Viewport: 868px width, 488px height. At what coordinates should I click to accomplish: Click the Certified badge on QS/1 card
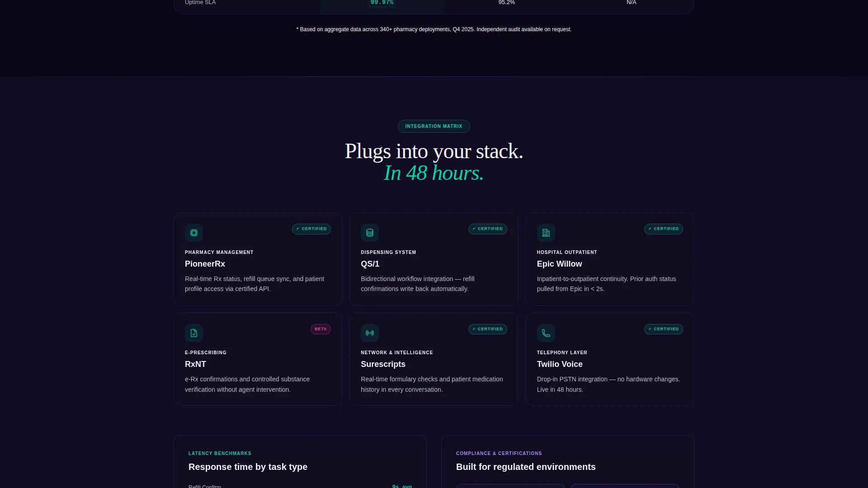click(x=487, y=229)
